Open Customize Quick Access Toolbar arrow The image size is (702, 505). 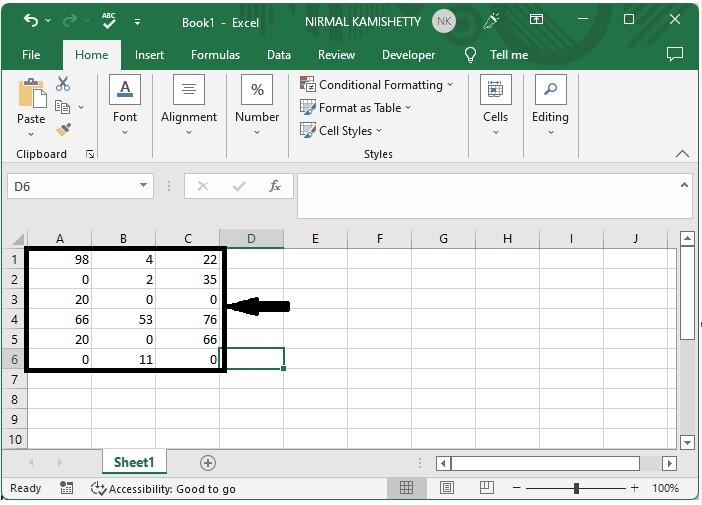click(137, 21)
